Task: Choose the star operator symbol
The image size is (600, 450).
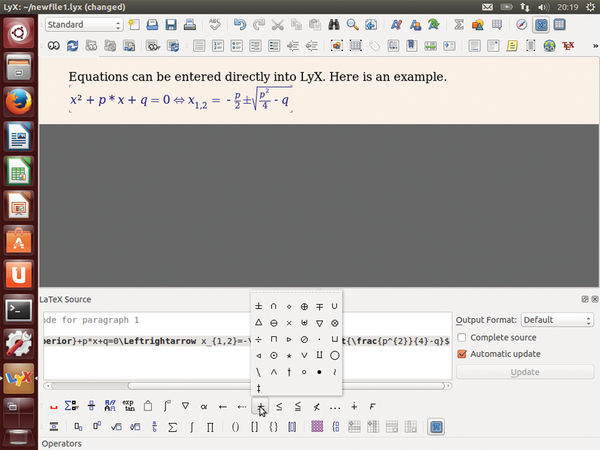Action: [x=289, y=355]
